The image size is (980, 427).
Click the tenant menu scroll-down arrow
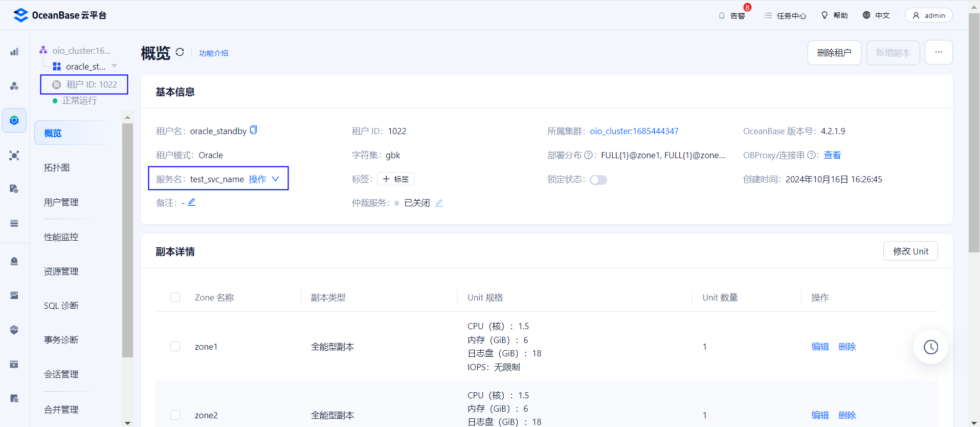click(x=127, y=423)
